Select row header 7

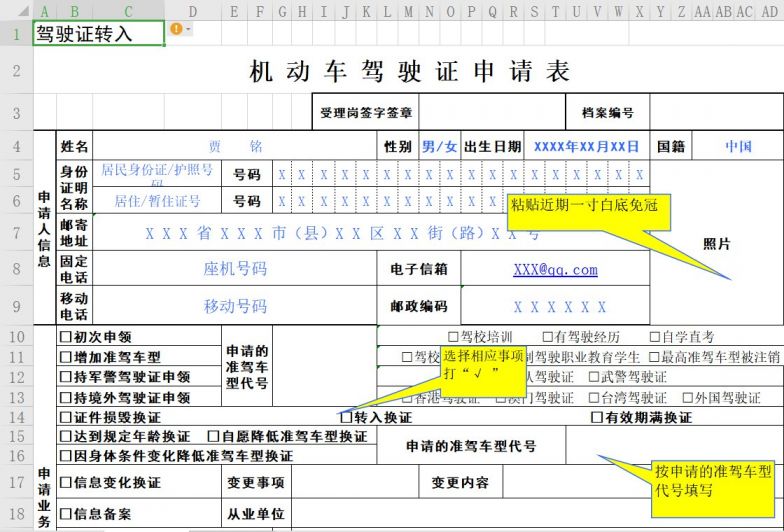(16, 233)
